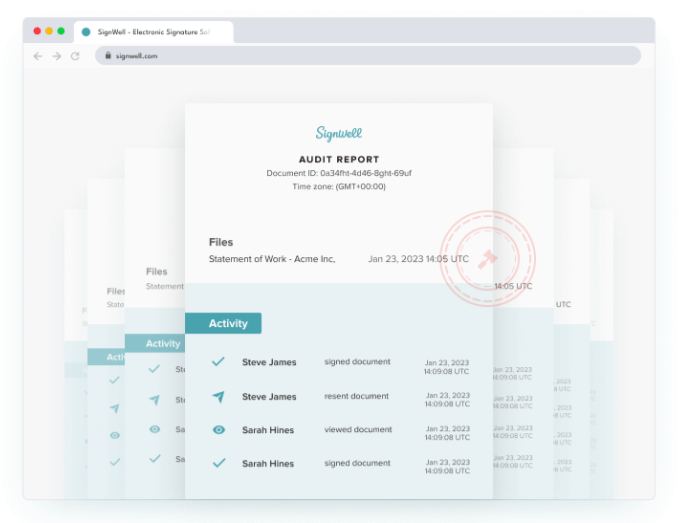This screenshot has height=523, width=682.
Task: Click checkmark icon beside Sarah Hines signed
Action: [x=219, y=463]
